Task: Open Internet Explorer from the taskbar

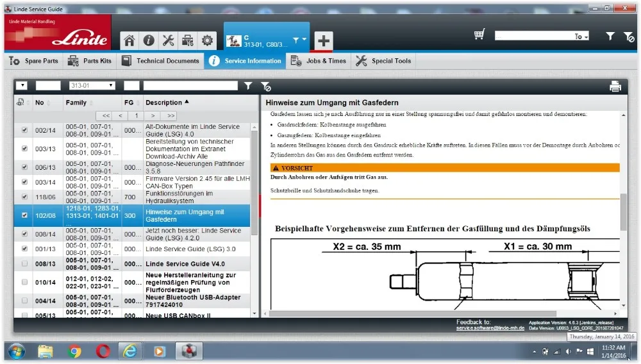Action: (130, 351)
